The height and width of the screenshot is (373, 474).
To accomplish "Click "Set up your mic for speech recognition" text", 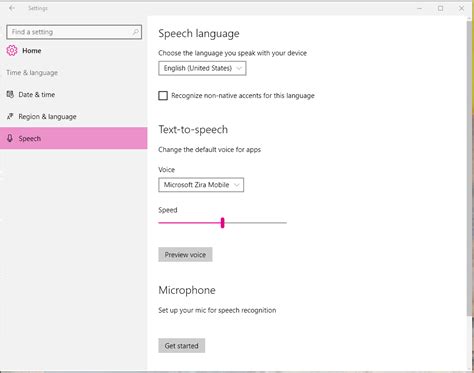I will [x=217, y=310].
